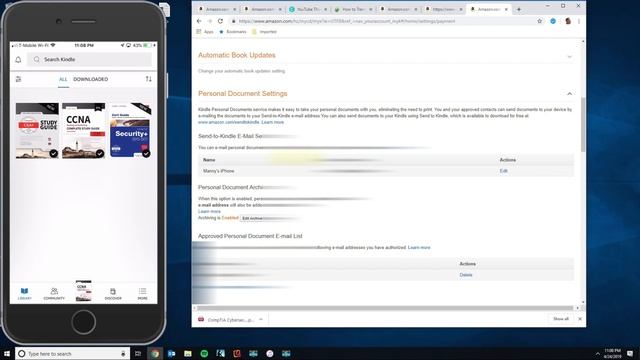The image size is (640, 360).
Task: Open the CompTIA download options arrow
Action: point(261,320)
